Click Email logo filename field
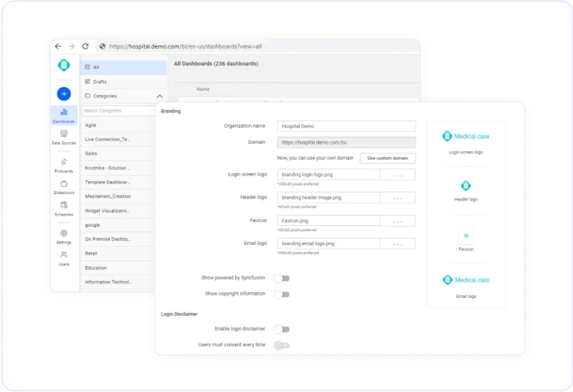 point(328,244)
